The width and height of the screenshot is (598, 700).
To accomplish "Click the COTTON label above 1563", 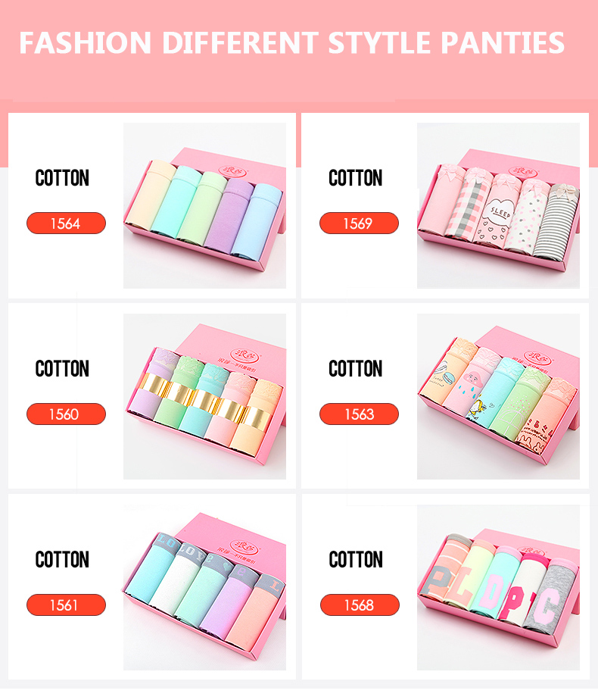I will [x=356, y=368].
